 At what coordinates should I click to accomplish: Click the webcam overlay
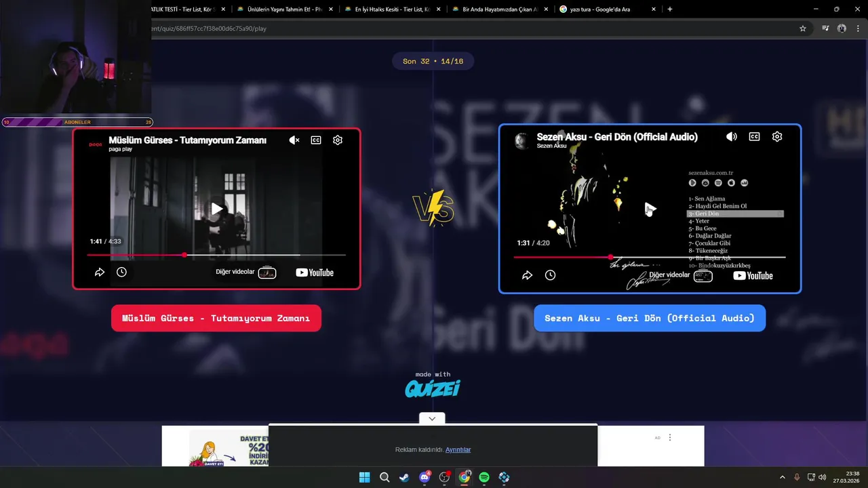[x=76, y=58]
